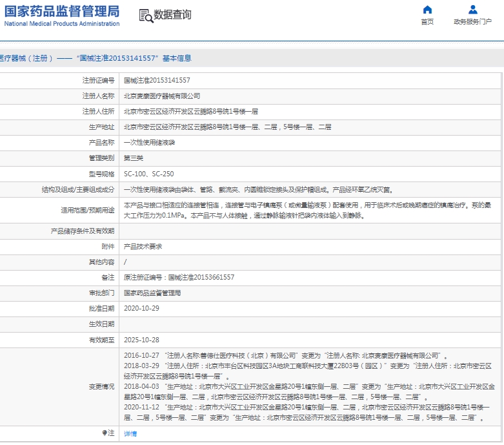Viewport: 504px width, 445px height.
Task: Click the 管理类别 row label
Action: click(101, 158)
